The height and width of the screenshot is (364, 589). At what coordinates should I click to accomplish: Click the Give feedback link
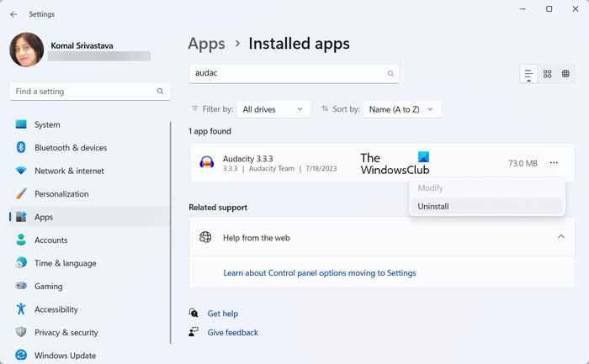pos(232,333)
